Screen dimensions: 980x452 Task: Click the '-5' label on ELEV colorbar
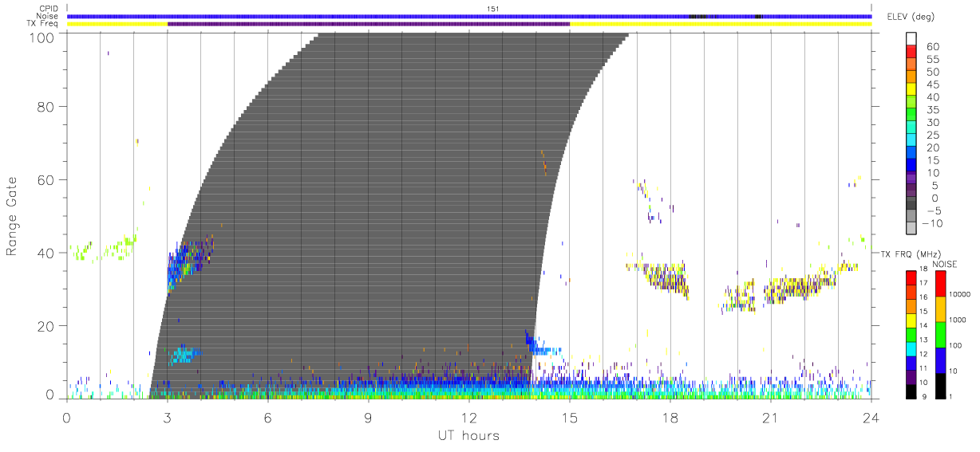click(x=934, y=210)
